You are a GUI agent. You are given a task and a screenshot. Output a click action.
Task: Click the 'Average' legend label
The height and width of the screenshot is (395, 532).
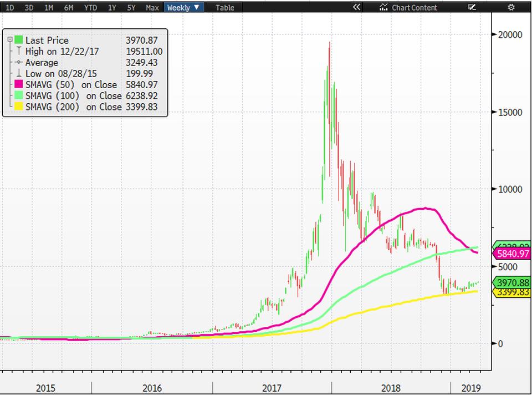[x=42, y=63]
